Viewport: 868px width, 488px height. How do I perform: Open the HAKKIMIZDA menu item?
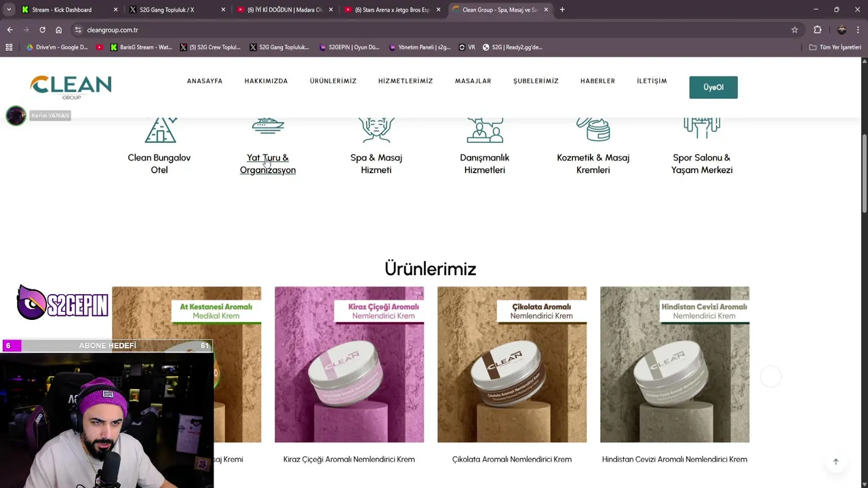point(266,81)
